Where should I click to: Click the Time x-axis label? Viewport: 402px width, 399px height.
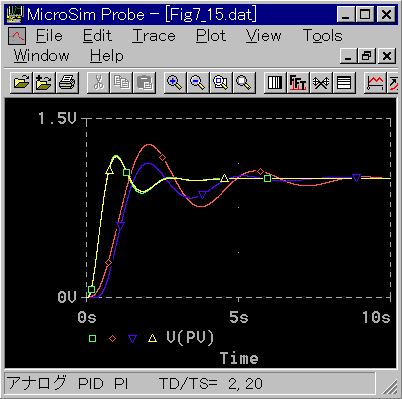pos(239,358)
